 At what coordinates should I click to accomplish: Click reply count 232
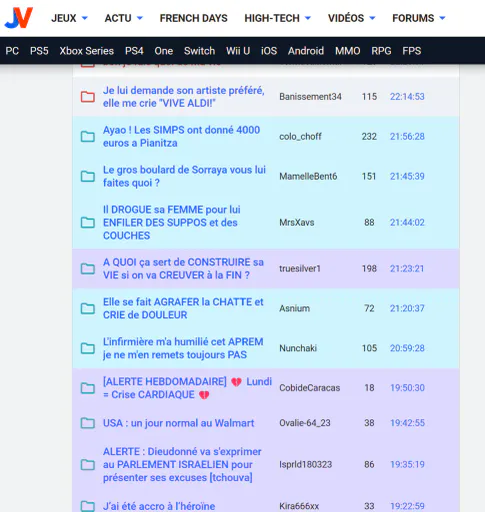click(369, 136)
